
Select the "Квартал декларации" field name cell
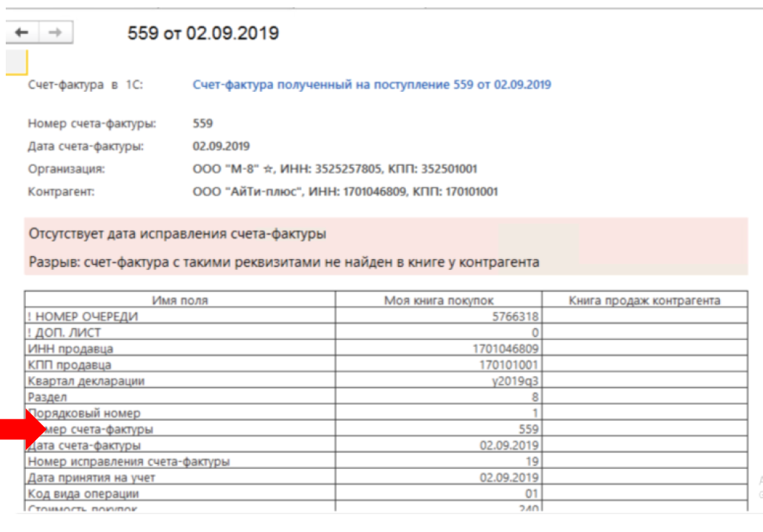pos(180,381)
